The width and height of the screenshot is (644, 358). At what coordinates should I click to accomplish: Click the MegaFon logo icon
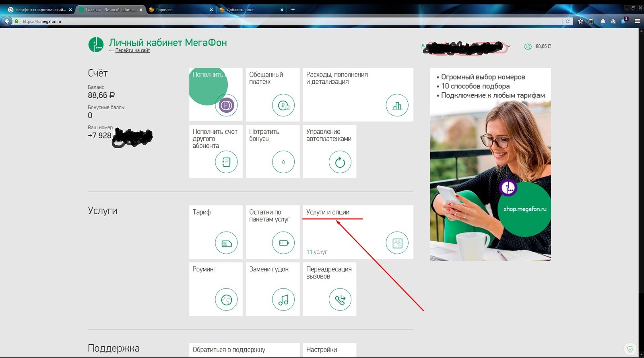96,45
